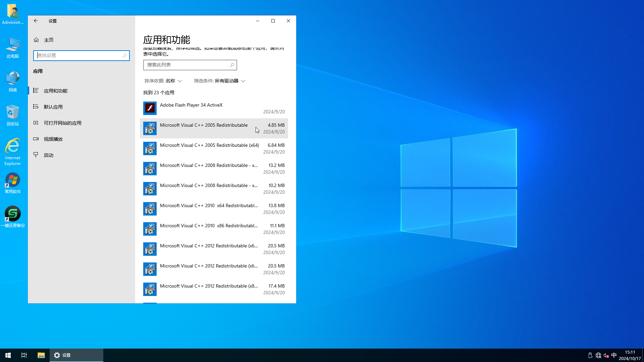Click the magnifier icon in 搜索此列表 box

pos(232,65)
